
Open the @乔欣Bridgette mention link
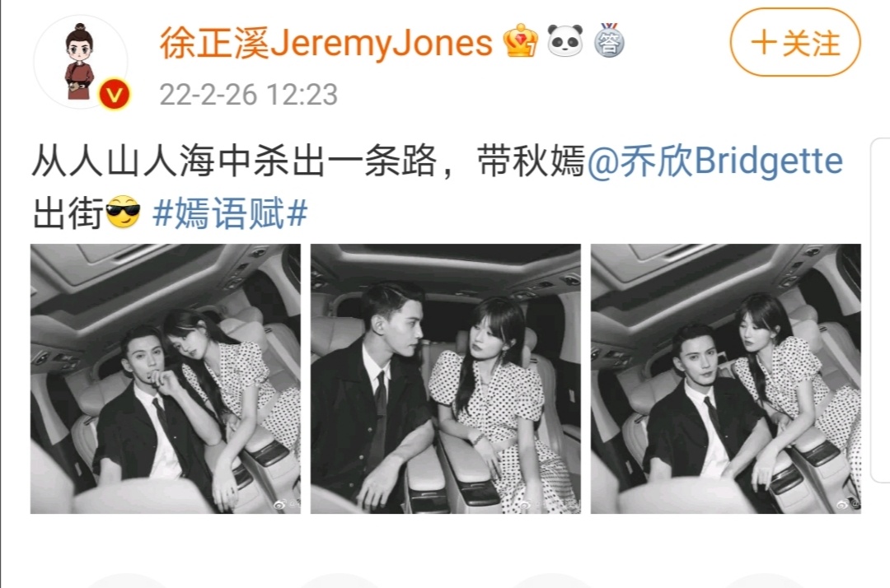pos(714,161)
